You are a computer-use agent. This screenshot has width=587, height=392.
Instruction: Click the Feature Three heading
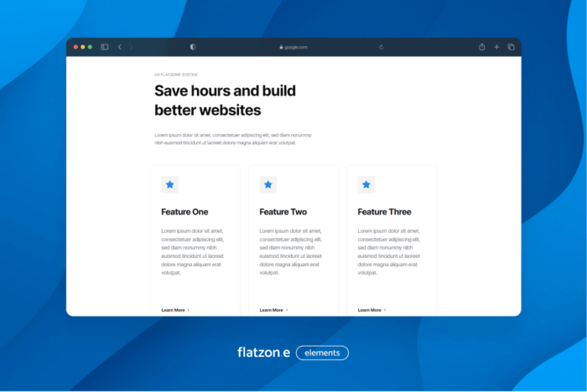(x=384, y=212)
